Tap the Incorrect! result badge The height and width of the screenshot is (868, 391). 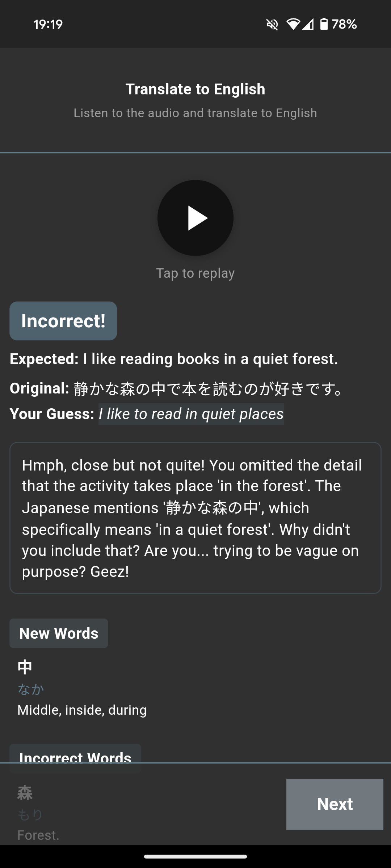coord(63,321)
